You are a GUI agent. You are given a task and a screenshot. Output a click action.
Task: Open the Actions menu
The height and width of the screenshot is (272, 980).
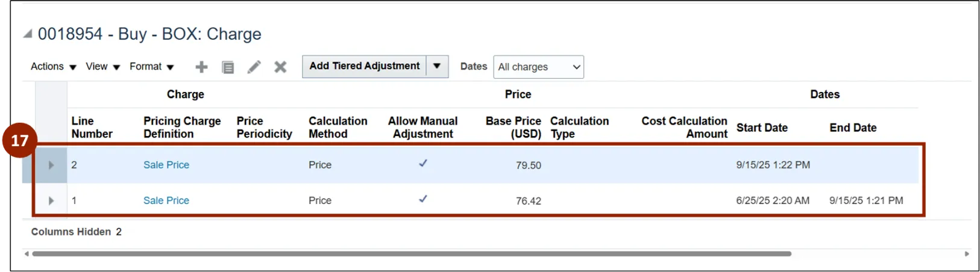pos(53,67)
